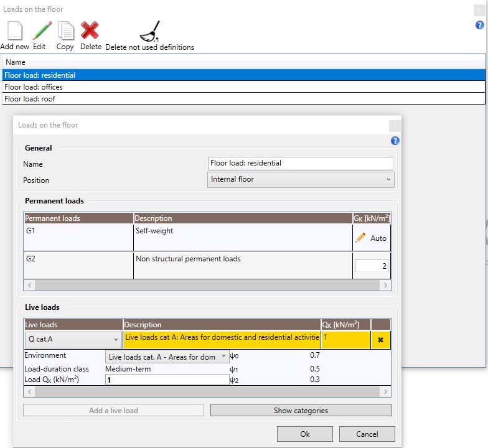The width and height of the screenshot is (488, 448).
Task: Click the pencil icon beside Auto
Action: tap(360, 238)
